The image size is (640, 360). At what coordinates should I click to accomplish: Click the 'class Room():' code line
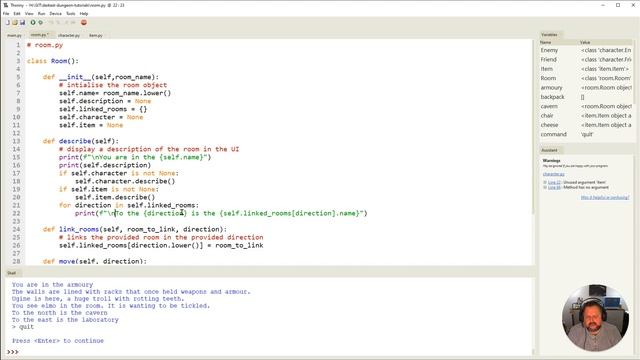click(53, 61)
